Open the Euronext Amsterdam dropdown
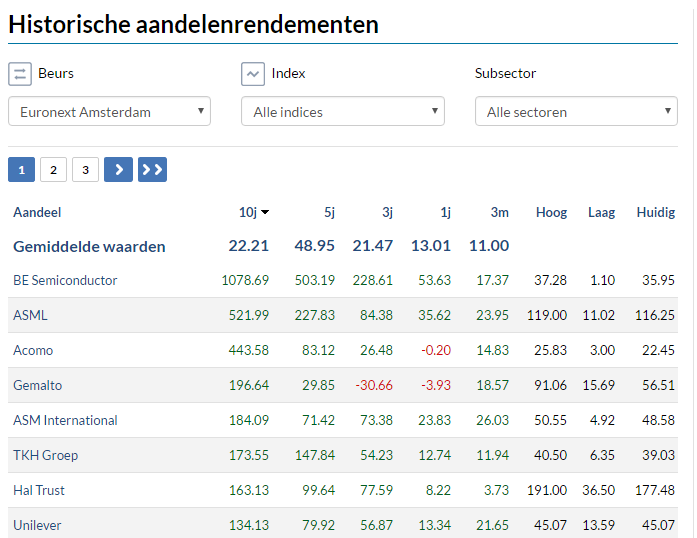 [x=109, y=111]
